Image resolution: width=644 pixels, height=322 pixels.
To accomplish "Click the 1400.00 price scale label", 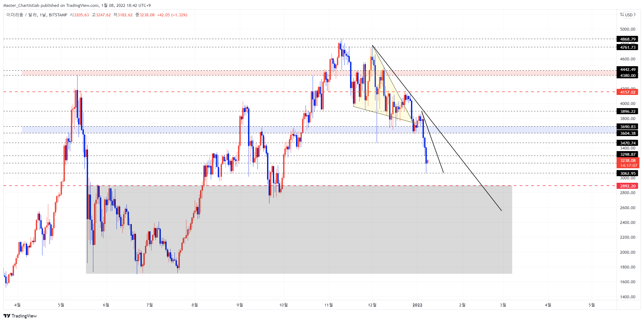I will pyautogui.click(x=627, y=297).
